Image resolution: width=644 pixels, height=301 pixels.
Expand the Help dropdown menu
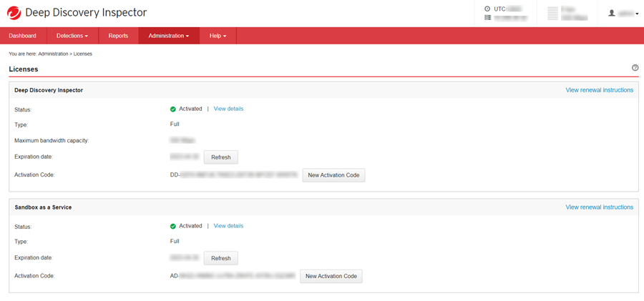[x=218, y=36]
